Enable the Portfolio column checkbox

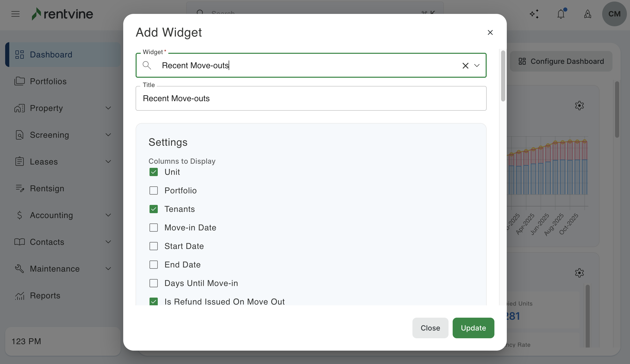click(x=154, y=190)
